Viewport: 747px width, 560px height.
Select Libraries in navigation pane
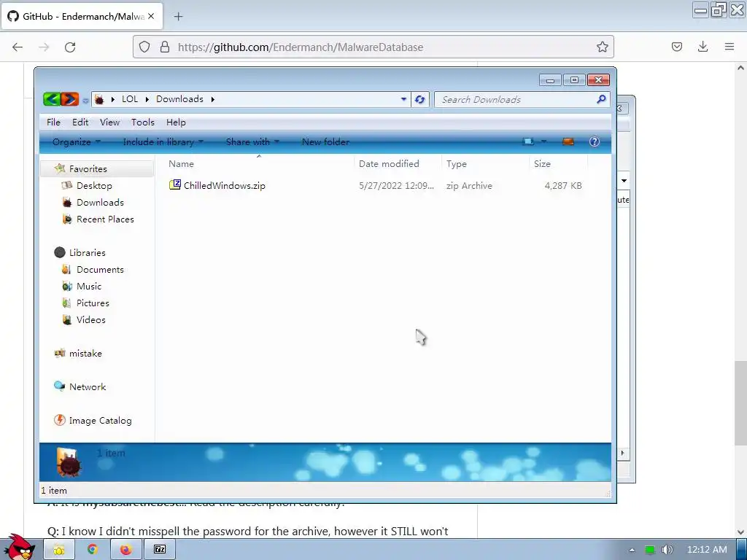point(88,253)
